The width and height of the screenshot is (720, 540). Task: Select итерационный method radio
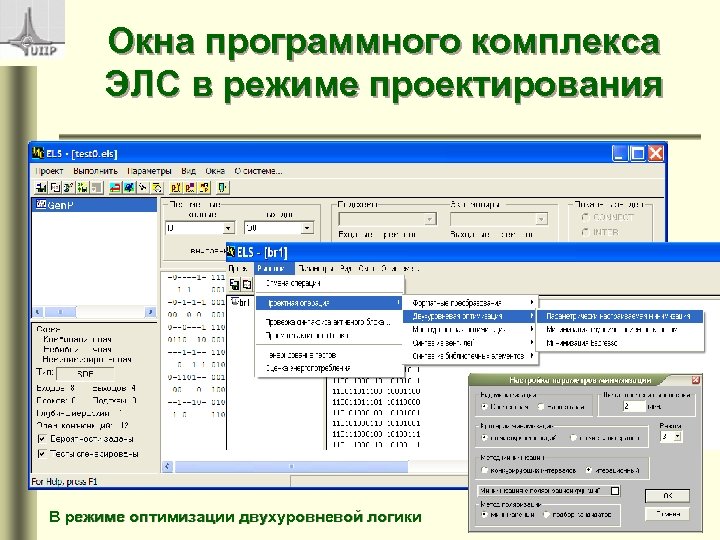click(589, 470)
